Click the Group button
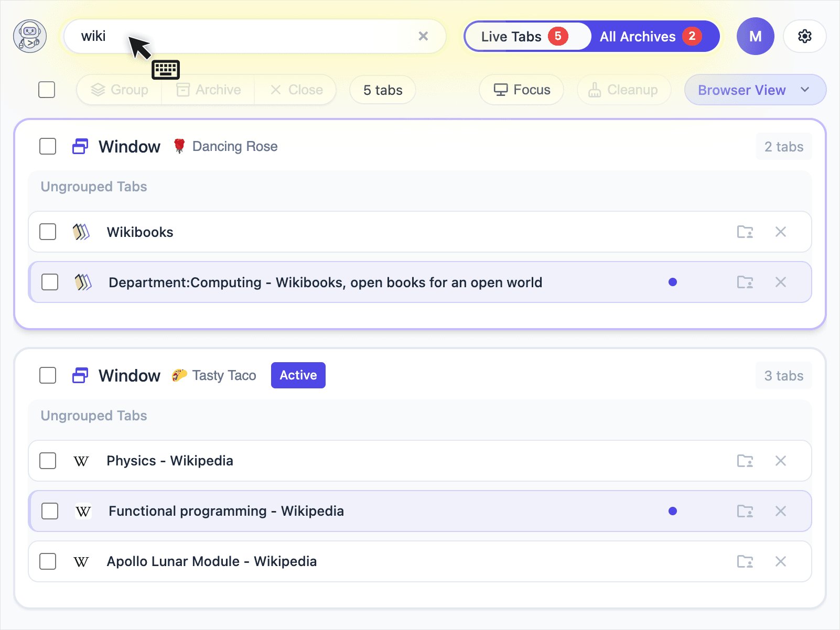The image size is (840, 630). 120,90
